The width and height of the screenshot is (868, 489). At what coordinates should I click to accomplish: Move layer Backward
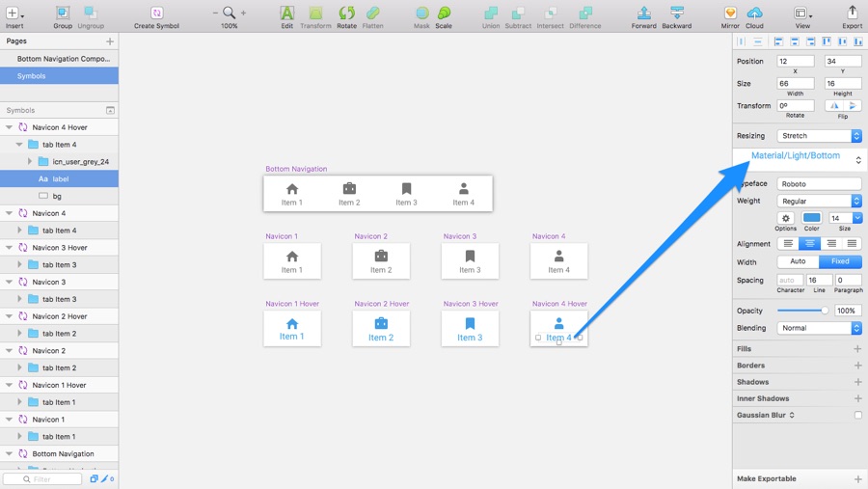pos(676,16)
